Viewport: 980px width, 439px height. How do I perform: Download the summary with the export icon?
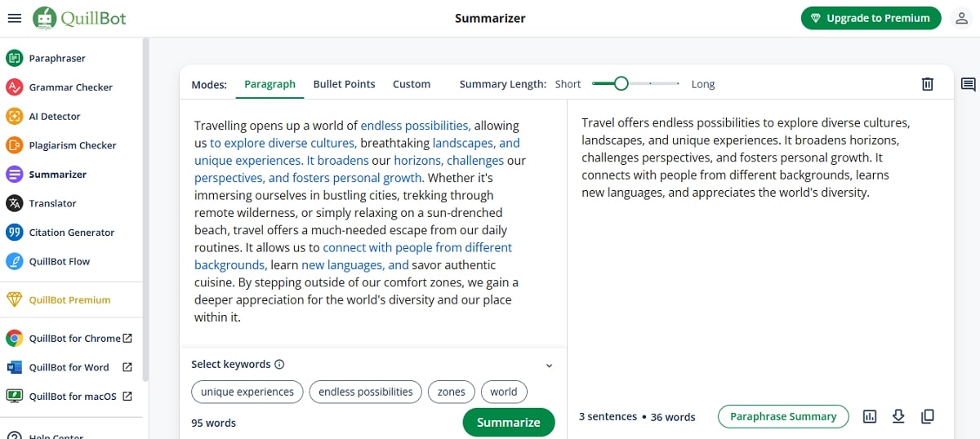(898, 416)
